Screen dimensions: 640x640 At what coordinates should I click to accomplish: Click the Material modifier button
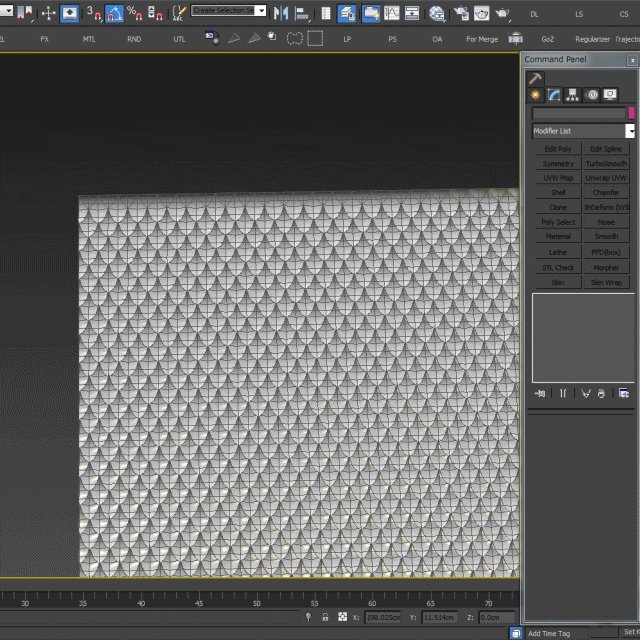click(x=558, y=236)
